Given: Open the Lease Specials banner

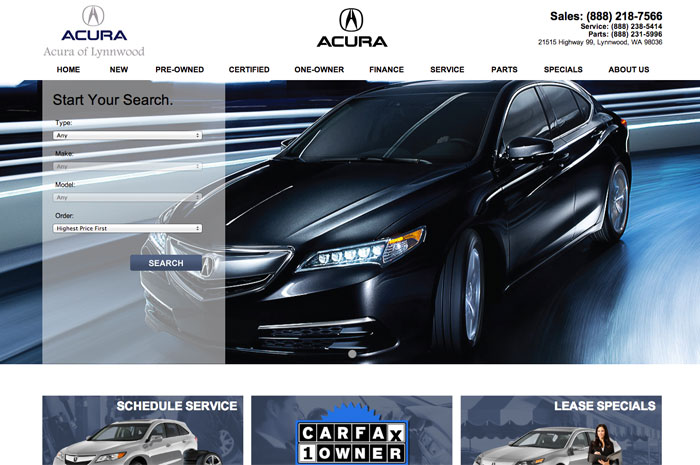Looking at the screenshot, I should point(561,430).
